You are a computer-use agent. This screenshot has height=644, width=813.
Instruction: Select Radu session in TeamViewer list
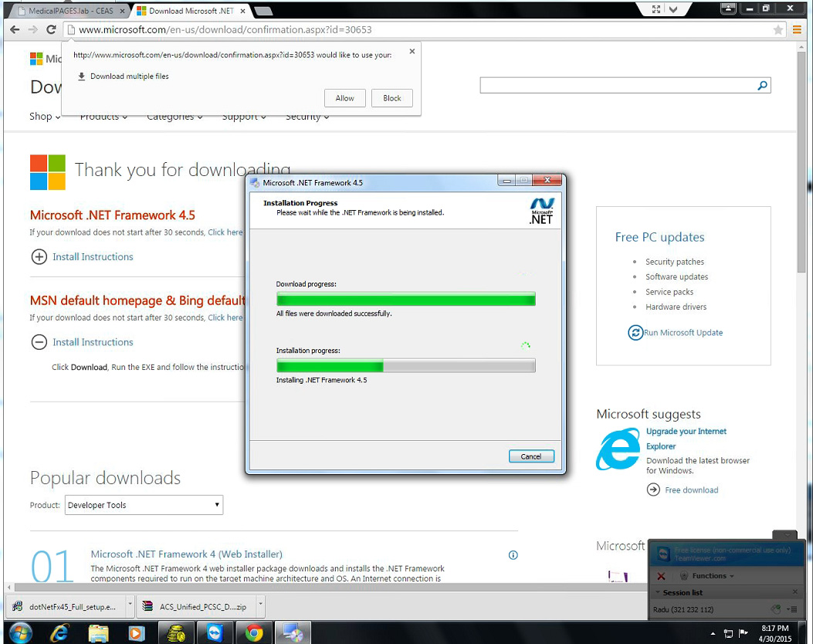pos(684,610)
